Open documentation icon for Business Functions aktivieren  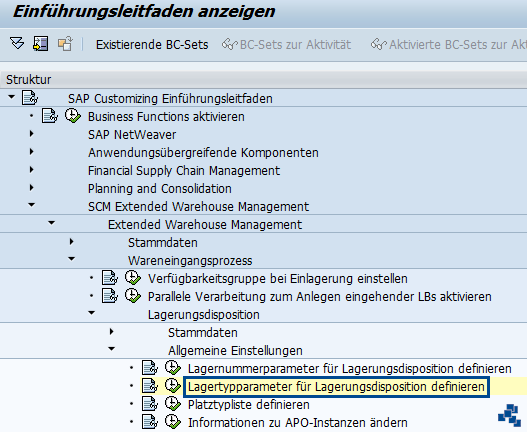pyautogui.click(x=50, y=116)
